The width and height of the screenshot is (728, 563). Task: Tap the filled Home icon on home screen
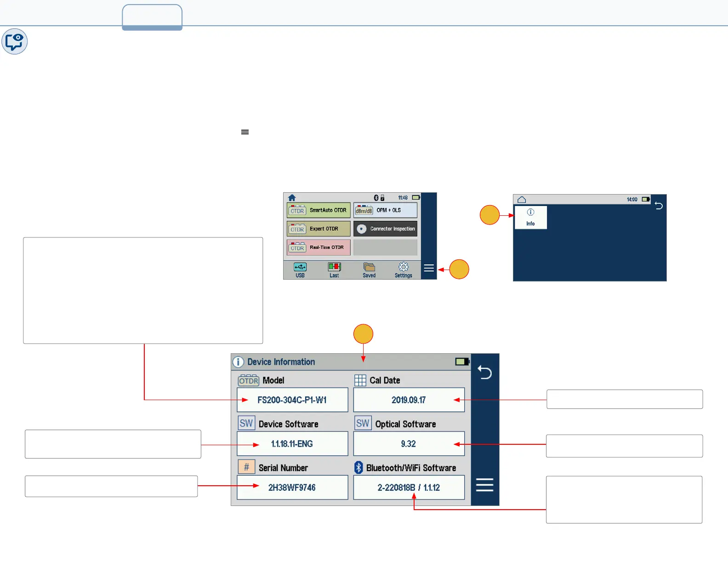292,198
